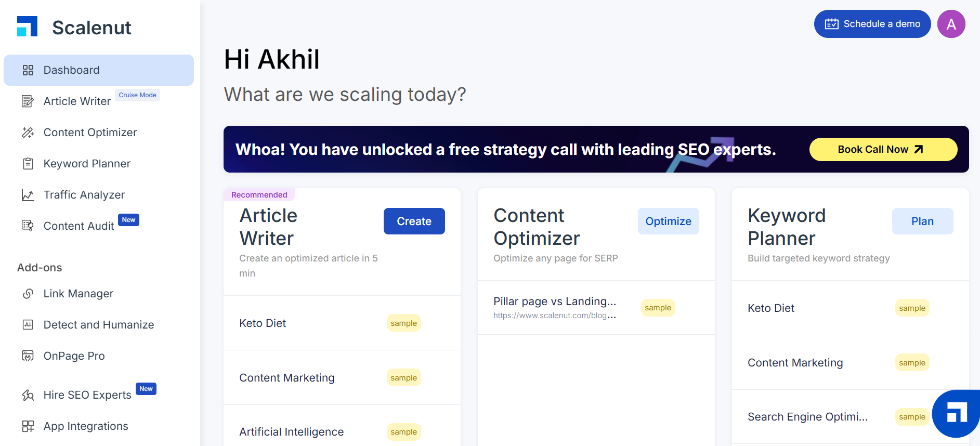The image size is (980, 446).
Task: Click the Link Manager chain icon
Action: [x=28, y=294]
